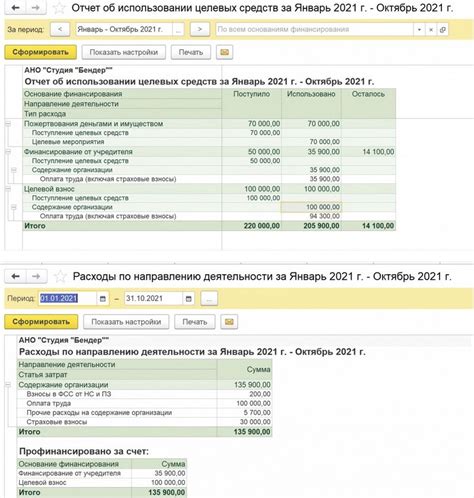The image size is (474, 498).
Task: Go forward using the arrow in the top report window
Action: 36,7
